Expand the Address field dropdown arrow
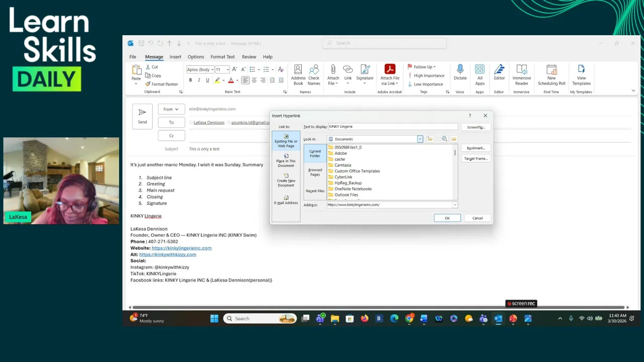The width and height of the screenshot is (644, 362). click(455, 205)
